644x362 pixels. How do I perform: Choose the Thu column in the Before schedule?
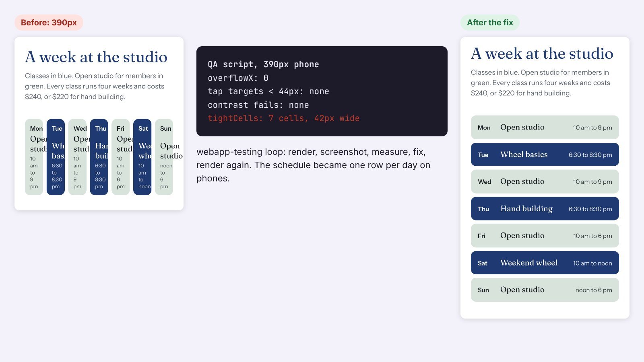tap(99, 157)
